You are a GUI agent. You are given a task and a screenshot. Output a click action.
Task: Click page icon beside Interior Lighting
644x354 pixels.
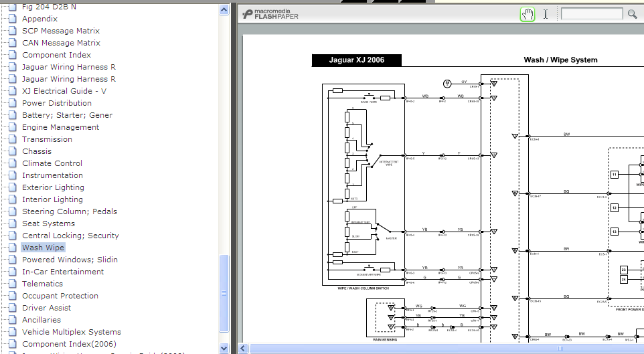[x=13, y=199]
